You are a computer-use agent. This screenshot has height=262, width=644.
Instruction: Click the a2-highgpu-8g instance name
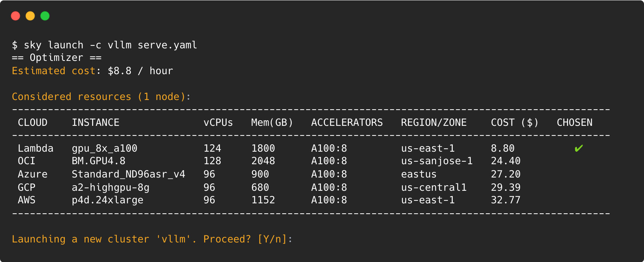click(111, 187)
